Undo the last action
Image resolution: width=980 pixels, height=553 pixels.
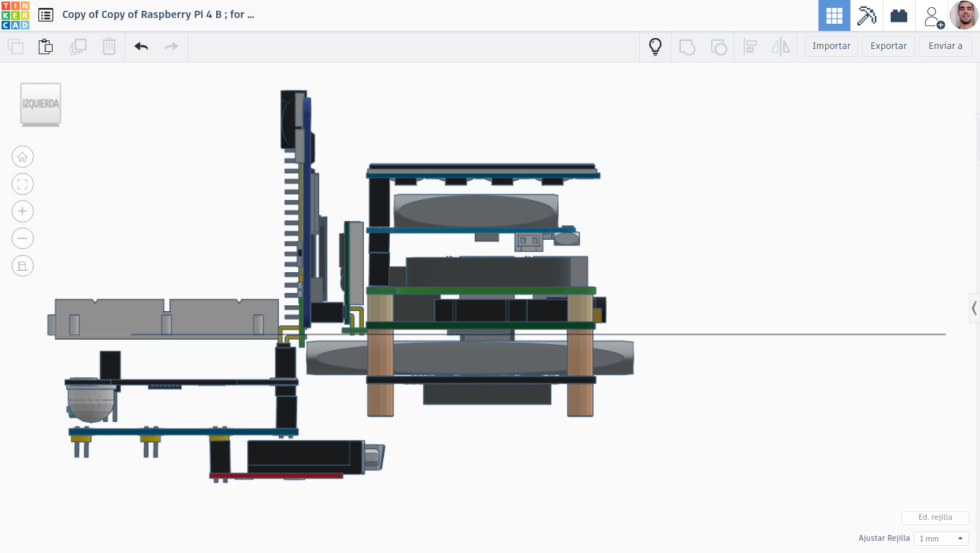coord(141,47)
